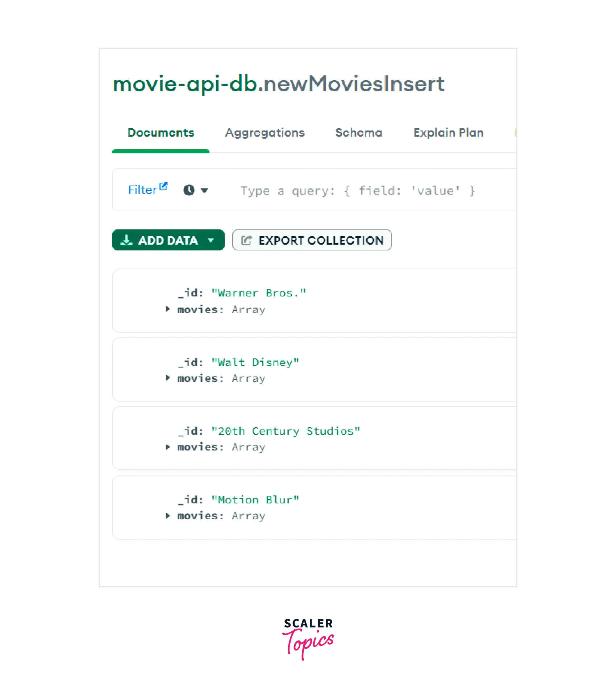
Task: Focus the query filter input field
Action: coord(358,191)
